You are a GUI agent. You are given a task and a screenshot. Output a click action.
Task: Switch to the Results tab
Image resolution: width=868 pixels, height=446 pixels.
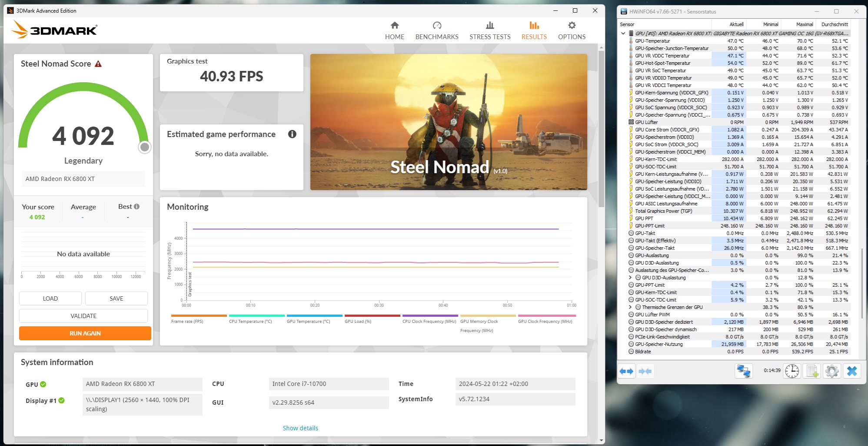click(533, 30)
